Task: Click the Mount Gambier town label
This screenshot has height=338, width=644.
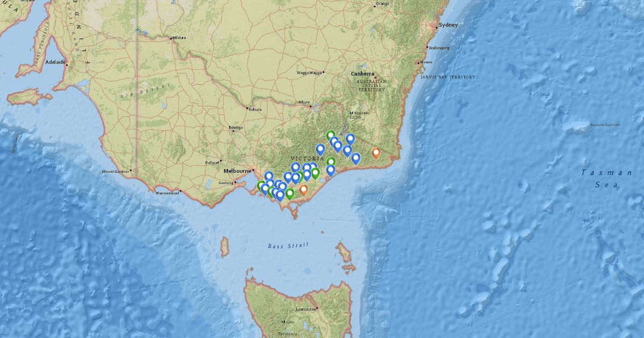Action: [115, 172]
